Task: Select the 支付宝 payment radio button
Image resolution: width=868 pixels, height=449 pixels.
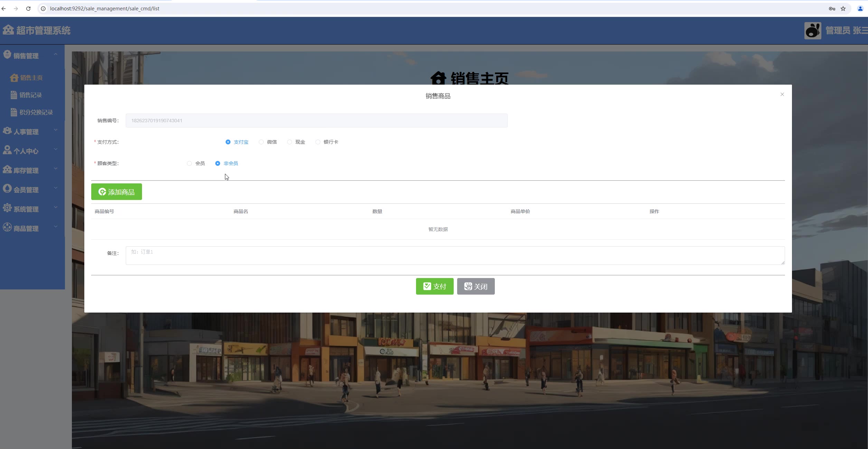Action: point(228,142)
